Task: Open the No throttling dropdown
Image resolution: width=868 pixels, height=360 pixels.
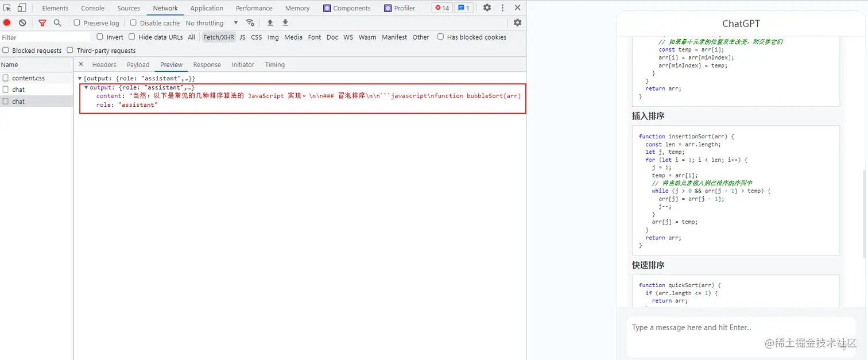Action: pyautogui.click(x=211, y=23)
